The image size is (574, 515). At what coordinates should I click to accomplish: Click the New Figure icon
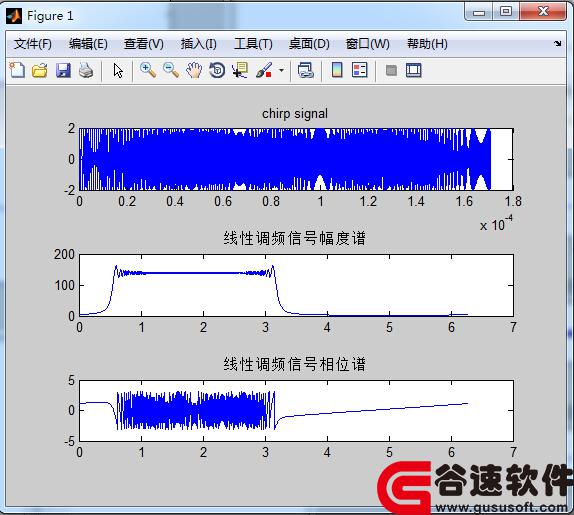pos(17,70)
